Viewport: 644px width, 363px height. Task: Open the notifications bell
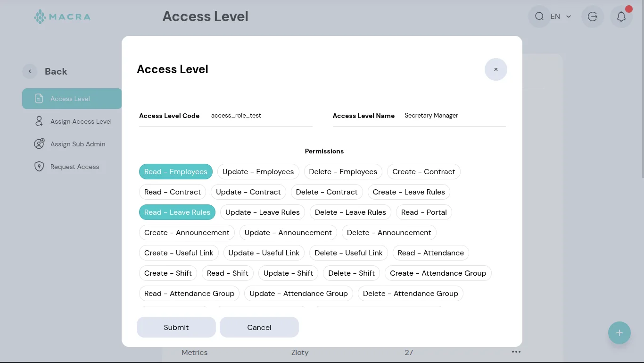(x=621, y=17)
